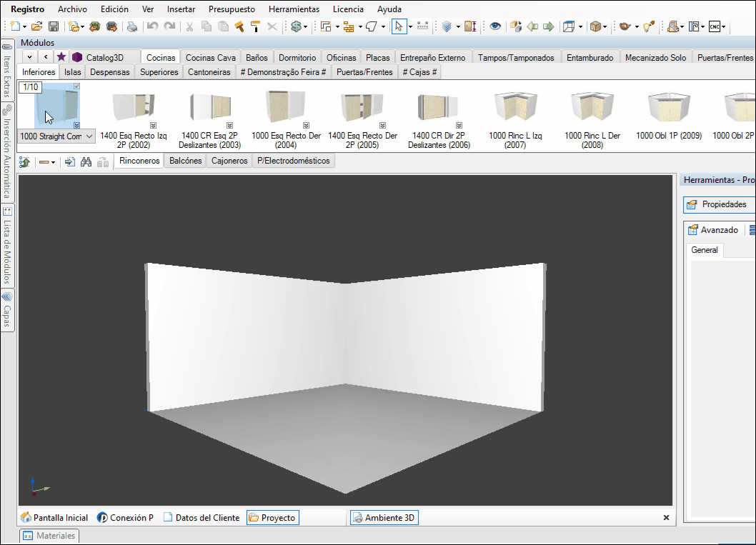Expand the dollar budget icon dropdown arrow
This screenshot has width=756, height=545.
click(306, 27)
